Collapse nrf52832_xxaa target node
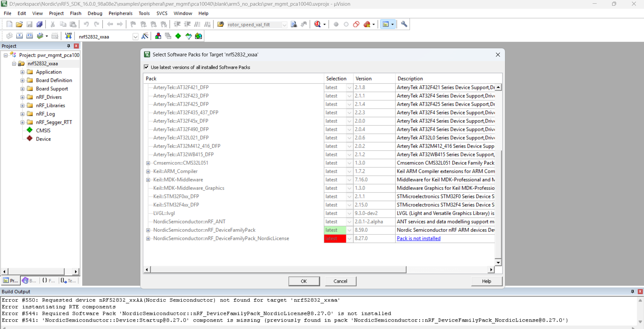Image resolution: width=644 pixels, height=329 pixels. pos(14,63)
